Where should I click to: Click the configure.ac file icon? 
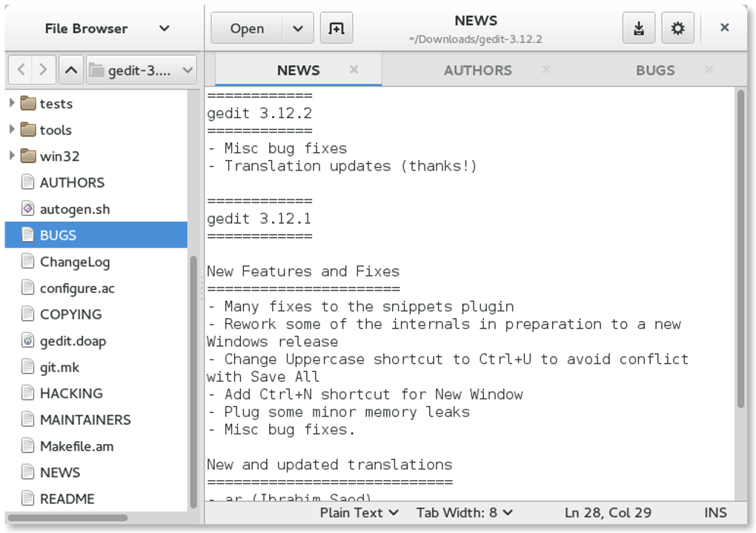pos(28,288)
